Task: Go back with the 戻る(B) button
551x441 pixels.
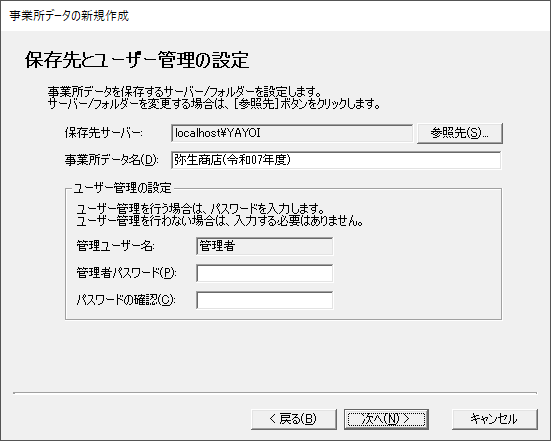Action: [x=294, y=419]
